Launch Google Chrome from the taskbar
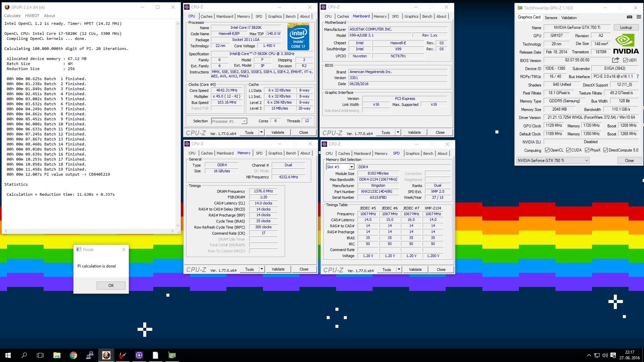Screen dimensions: 644x362 click(73, 355)
